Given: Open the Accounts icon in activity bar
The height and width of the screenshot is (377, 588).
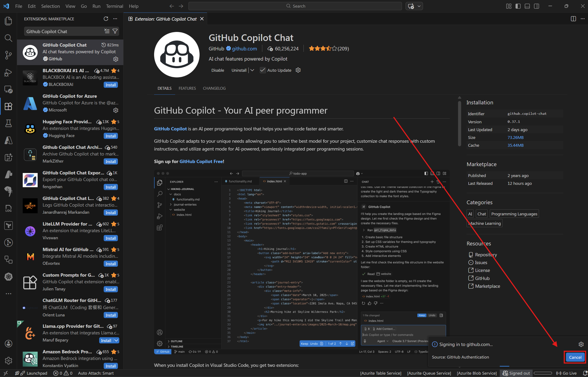Looking at the screenshot, I should coord(8,344).
